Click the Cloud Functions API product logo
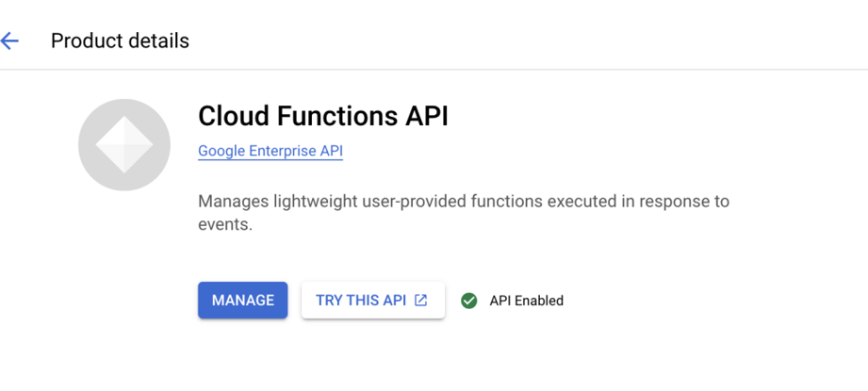This screenshot has width=868, height=391. tap(124, 145)
